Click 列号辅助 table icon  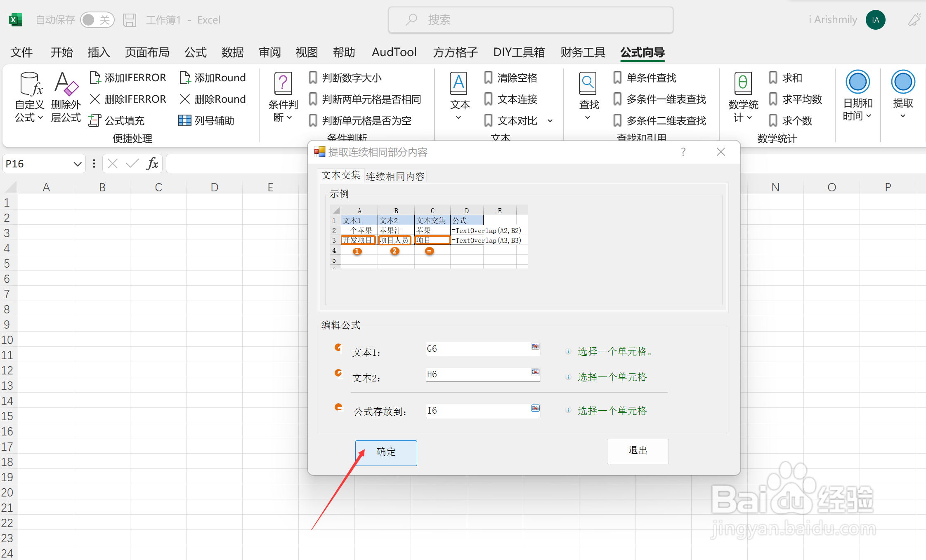click(x=184, y=120)
